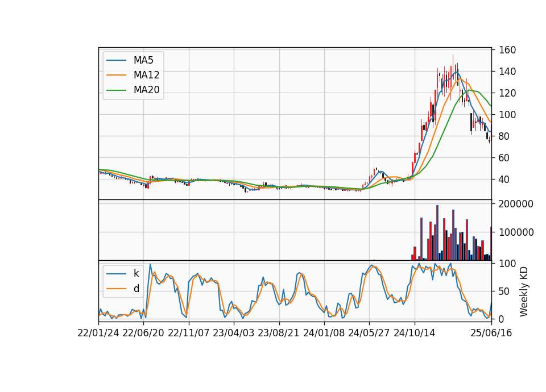Click the 200000 volume axis label
The image size is (546, 392).
click(516, 204)
